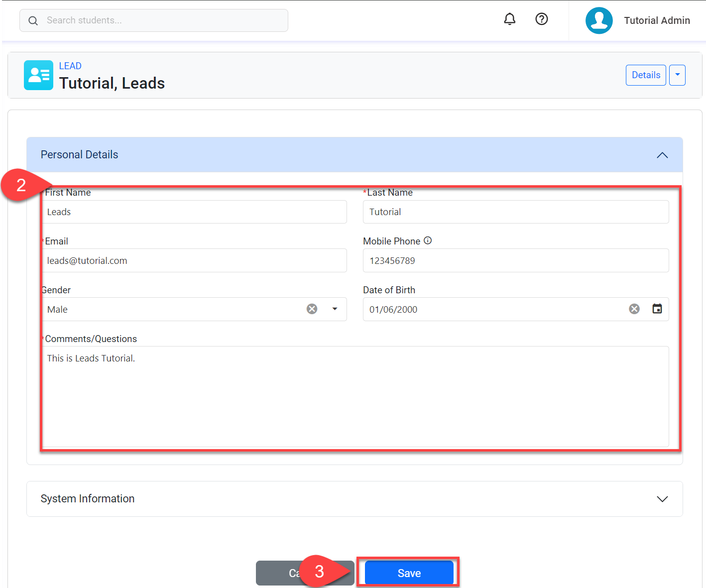Screen dimensions: 706x588
Task: Click the notification bell icon
Action: tap(509, 19)
